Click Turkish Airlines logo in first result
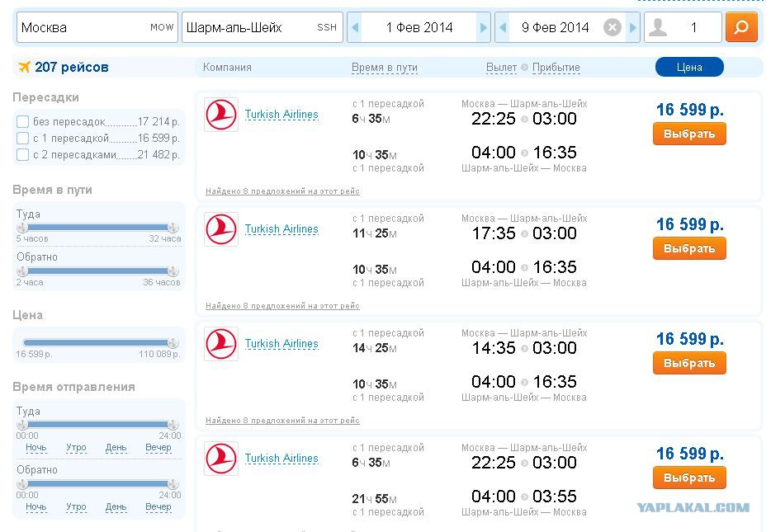Image resolution: width=771 pixels, height=532 pixels. pos(221,115)
